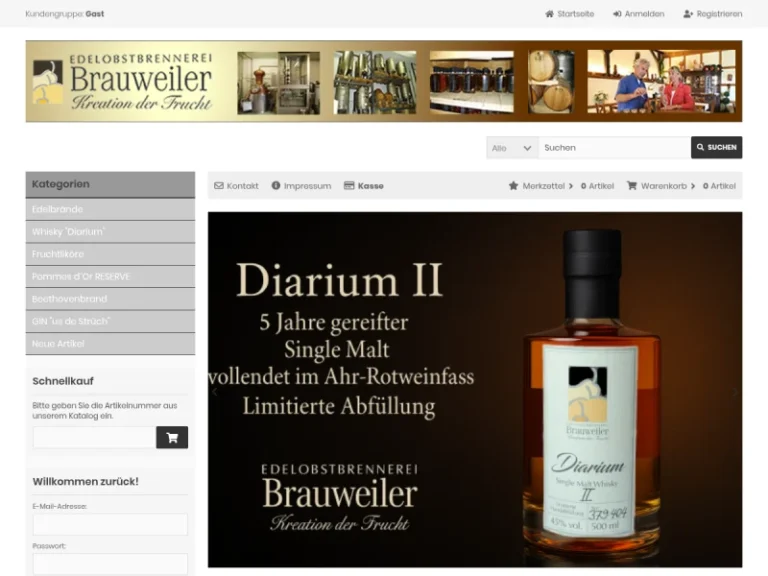Viewport: 768px width, 576px height.
Task: Click the distillery still photo in header
Action: (279, 83)
